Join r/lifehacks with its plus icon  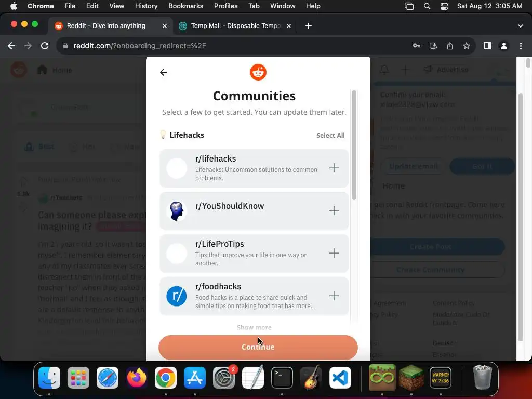click(x=334, y=168)
